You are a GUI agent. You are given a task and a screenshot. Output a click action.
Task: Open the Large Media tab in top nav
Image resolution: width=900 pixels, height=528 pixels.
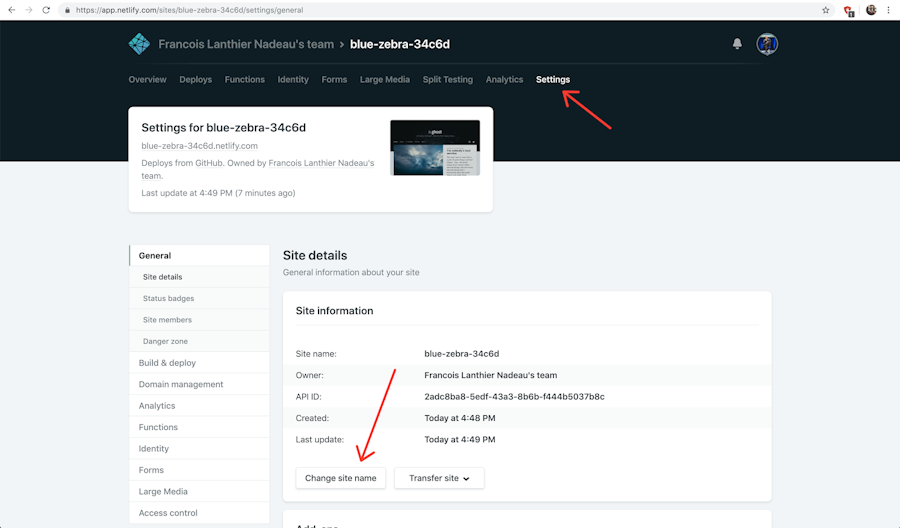(385, 79)
